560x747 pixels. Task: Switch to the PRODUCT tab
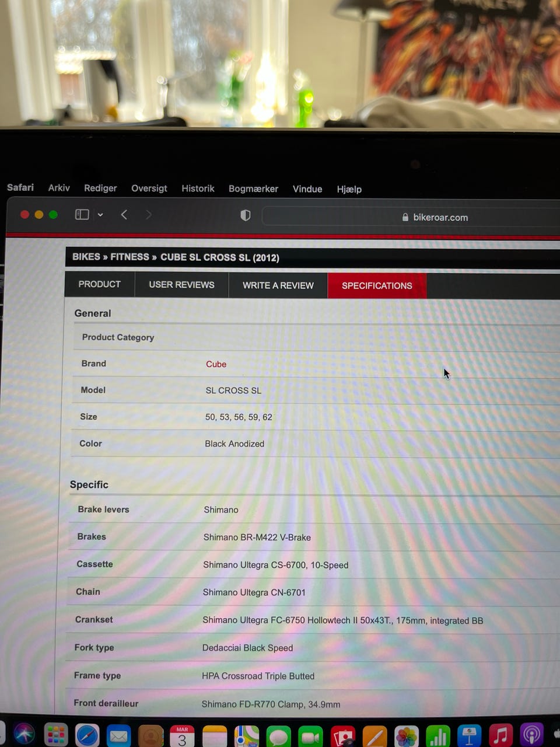tap(100, 284)
